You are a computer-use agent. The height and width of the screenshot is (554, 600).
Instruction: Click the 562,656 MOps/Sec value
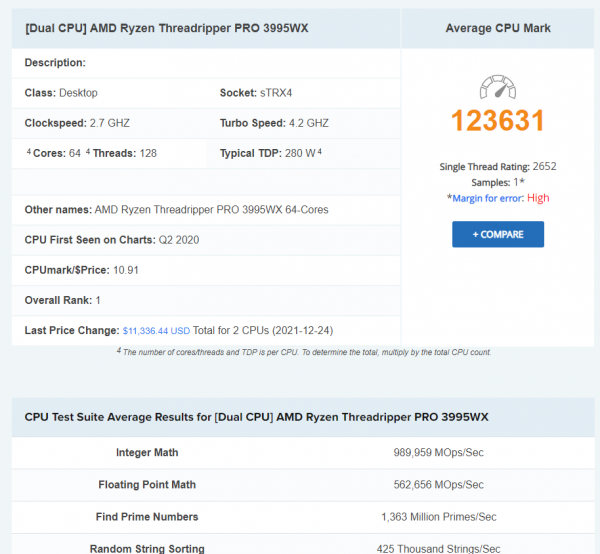coord(439,485)
